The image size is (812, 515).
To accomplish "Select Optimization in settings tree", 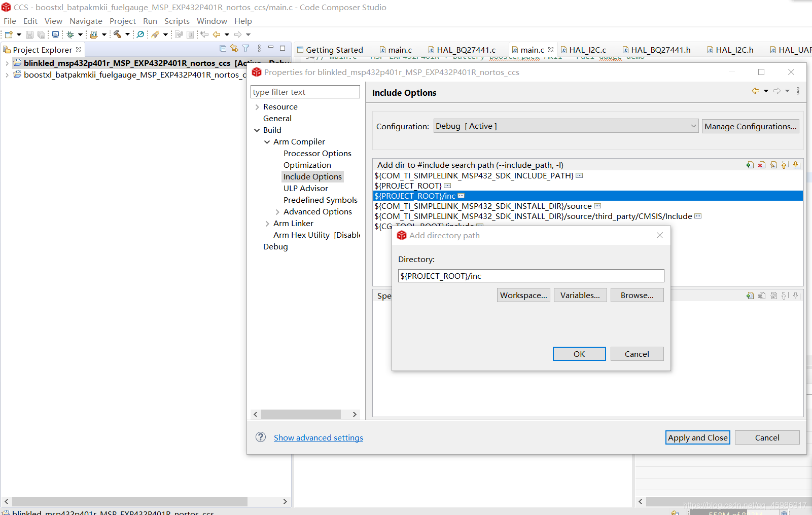I will 307,165.
